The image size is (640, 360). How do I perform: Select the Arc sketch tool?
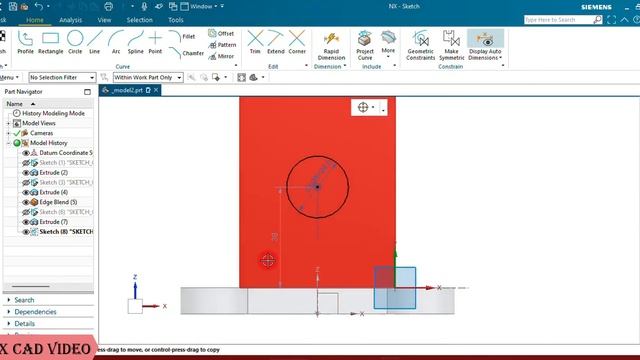pyautogui.click(x=116, y=42)
